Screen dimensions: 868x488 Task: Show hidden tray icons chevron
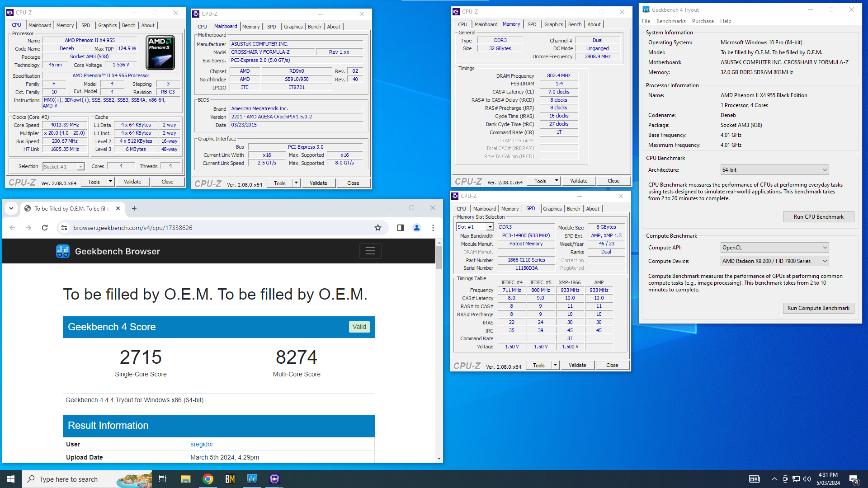click(774, 479)
